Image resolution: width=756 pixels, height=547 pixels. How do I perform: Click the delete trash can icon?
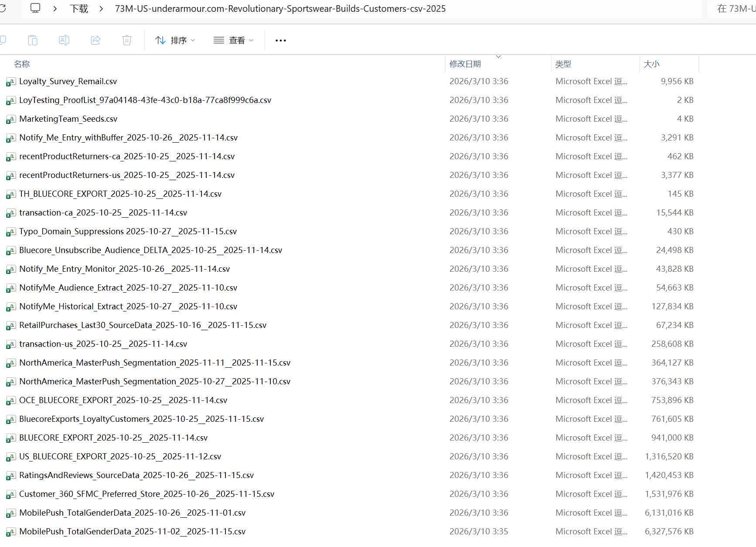point(127,40)
